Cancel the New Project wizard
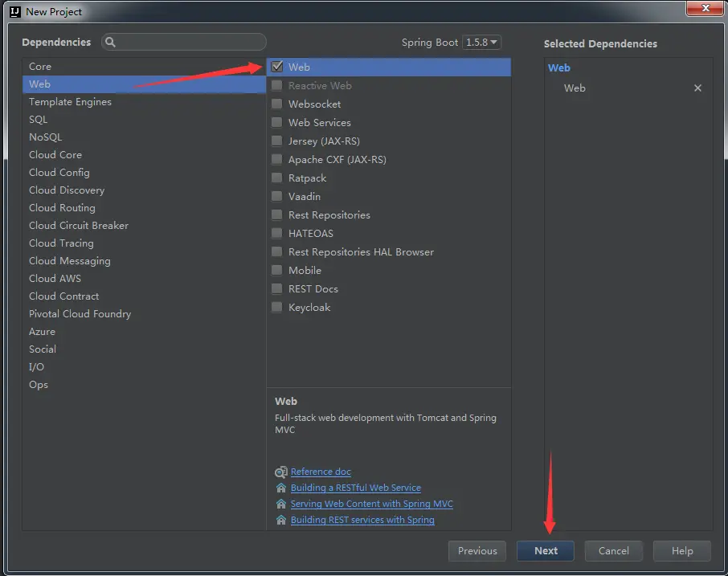 click(x=613, y=551)
